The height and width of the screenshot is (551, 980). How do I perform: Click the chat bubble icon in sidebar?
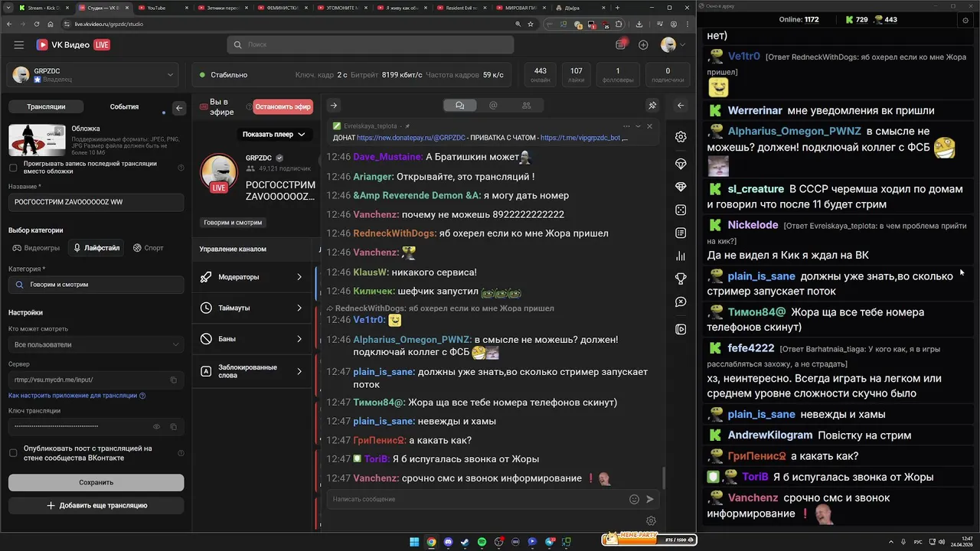[681, 302]
